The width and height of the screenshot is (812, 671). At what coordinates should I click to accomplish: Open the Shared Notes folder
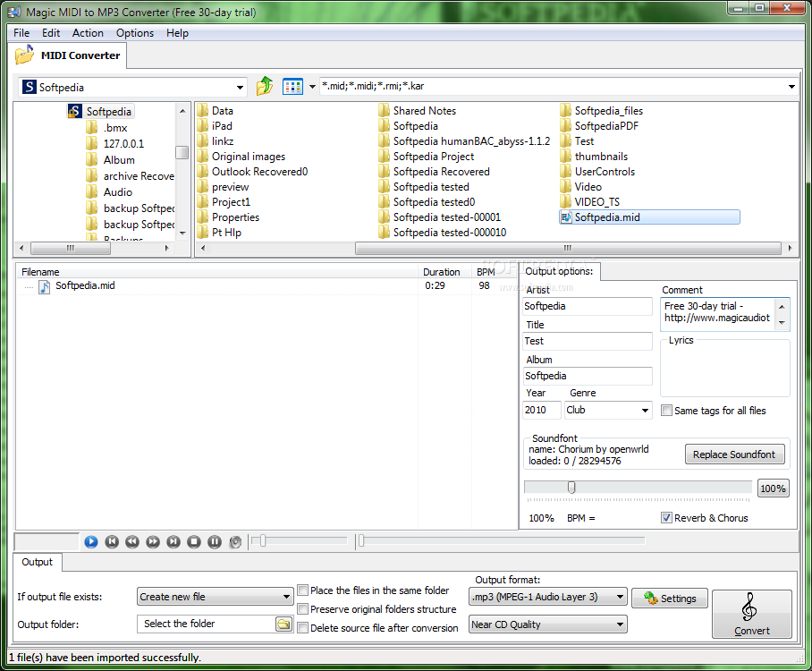point(418,110)
